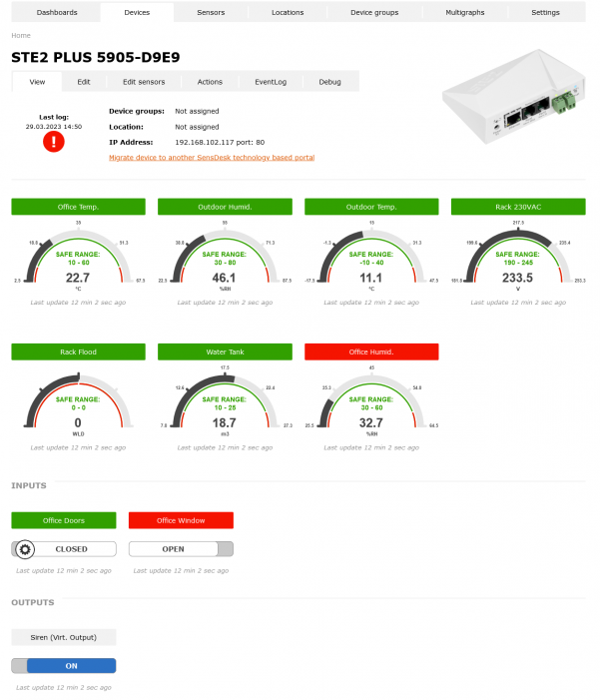Image resolution: width=600 pixels, height=700 pixels.
Task: Click the Rack Flood gauge dial
Action: (x=78, y=402)
